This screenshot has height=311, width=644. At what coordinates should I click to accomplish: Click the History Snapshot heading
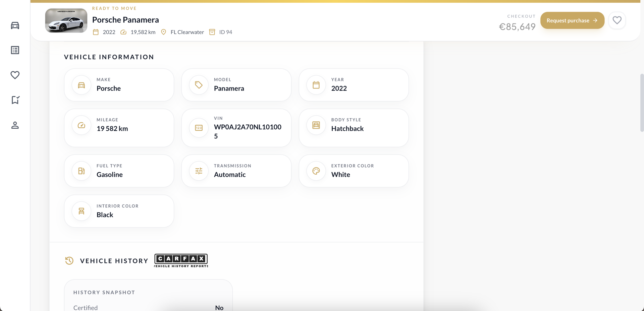click(x=104, y=293)
